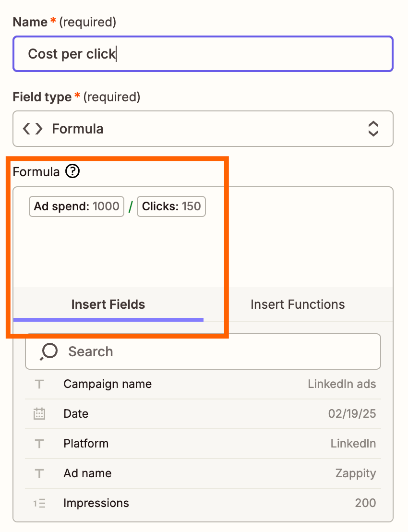Click the search magnifier icon
The image size is (408, 532).
(48, 352)
